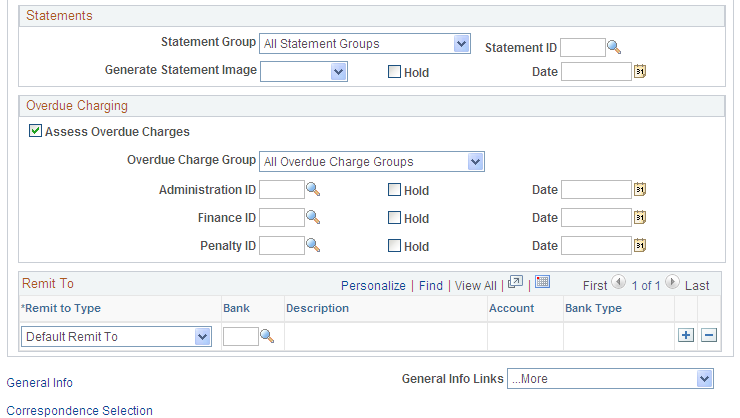Toggle Hold checkbox for Administration ID

[x=394, y=190]
